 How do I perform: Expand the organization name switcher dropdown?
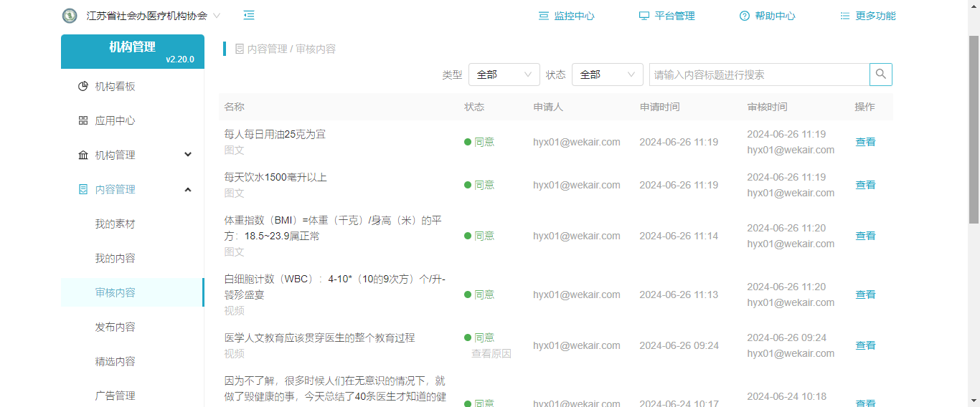click(217, 16)
